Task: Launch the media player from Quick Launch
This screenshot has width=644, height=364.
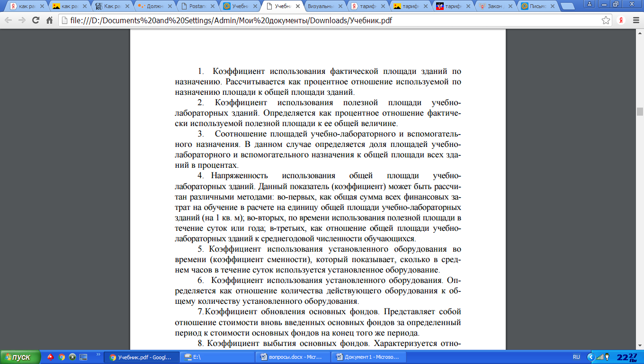Action: [x=72, y=357]
